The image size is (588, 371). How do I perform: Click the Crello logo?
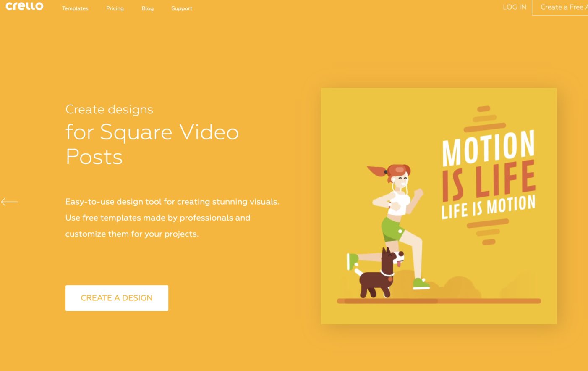point(24,6)
